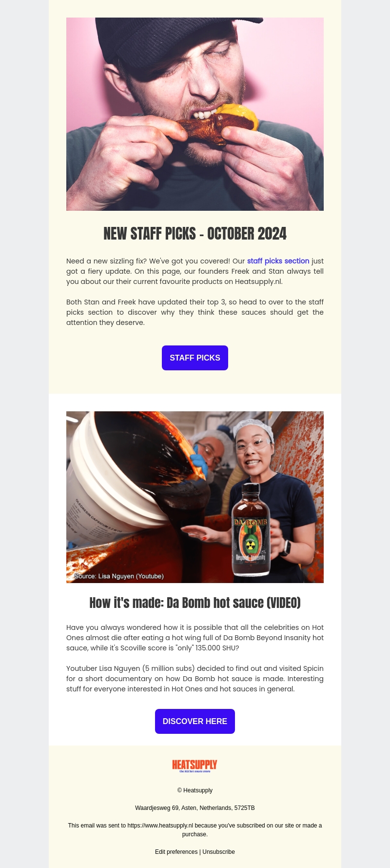Click the Waardjesweg 69 address line
The image size is (390, 868).
[195, 808]
